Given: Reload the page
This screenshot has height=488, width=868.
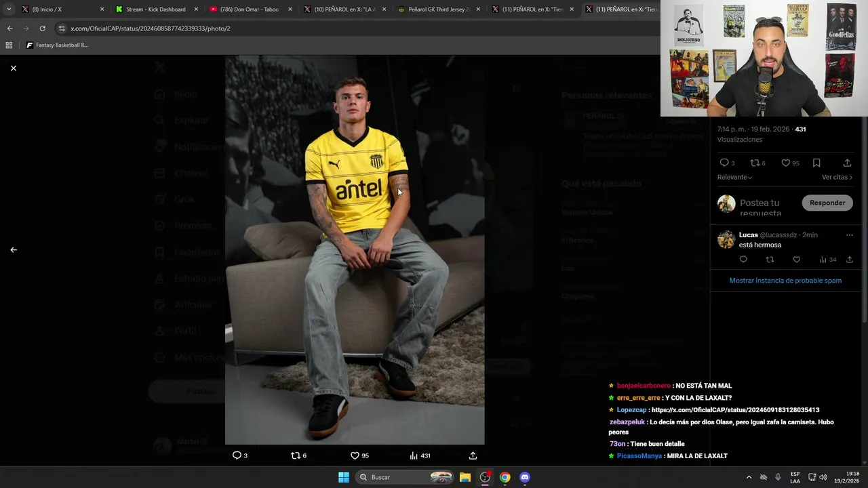Looking at the screenshot, I should (42, 28).
